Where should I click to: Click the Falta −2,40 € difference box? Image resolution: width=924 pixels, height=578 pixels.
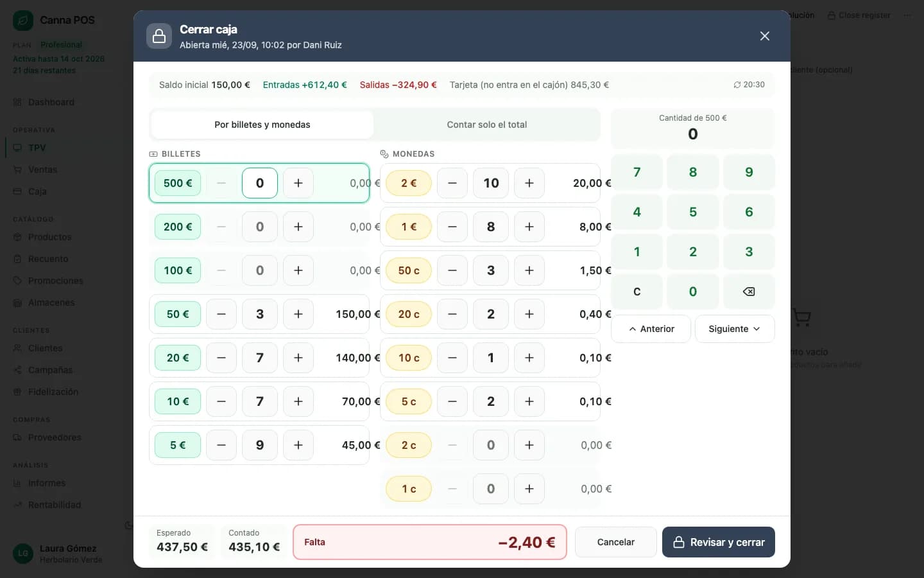coord(430,542)
